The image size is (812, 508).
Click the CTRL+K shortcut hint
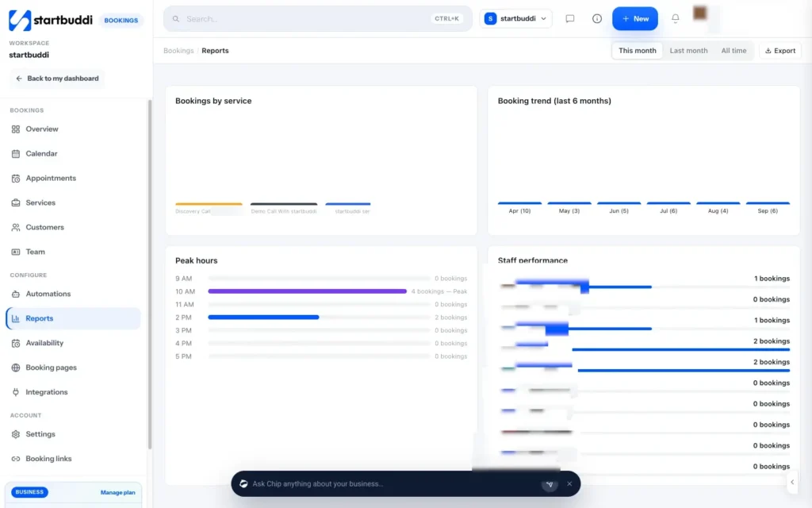click(x=446, y=19)
